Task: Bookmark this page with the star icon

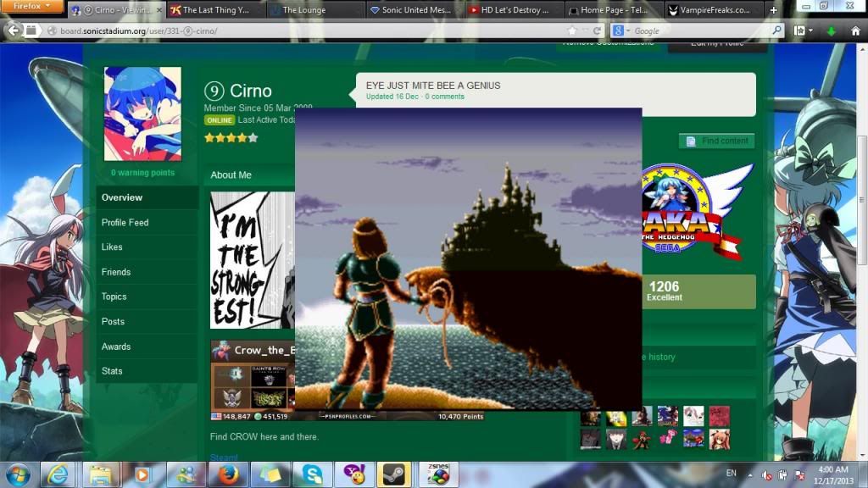Action: click(x=572, y=30)
